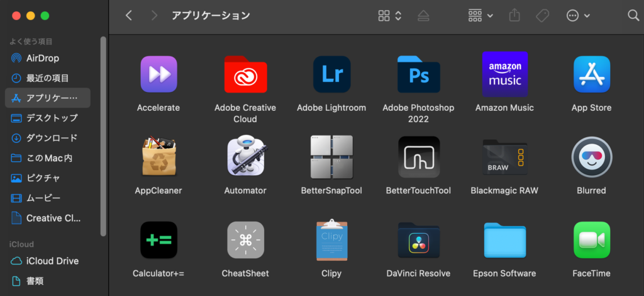This screenshot has width=644, height=296.
Task: Select the Blackmagic RAW folder icon
Action: click(505, 157)
